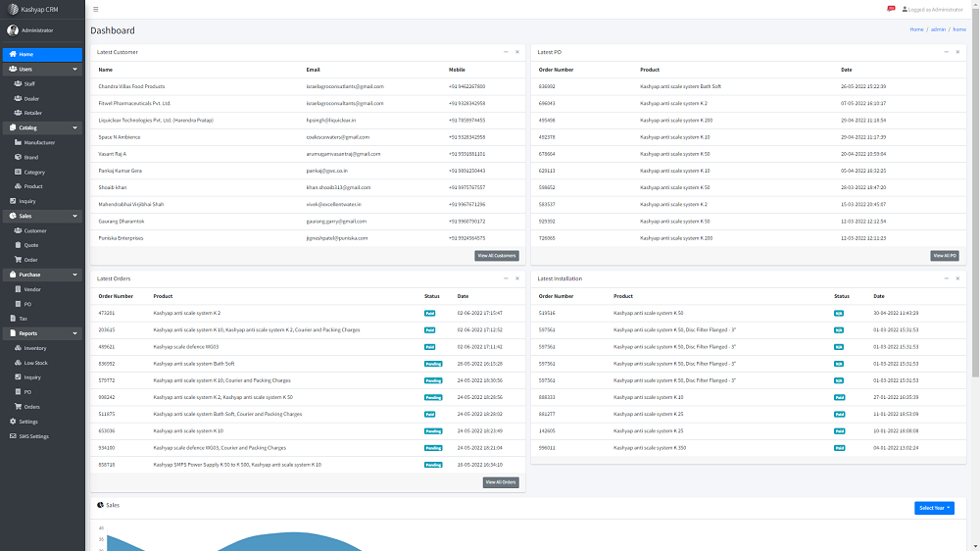Collapse the Latest Installation panel

946,278
